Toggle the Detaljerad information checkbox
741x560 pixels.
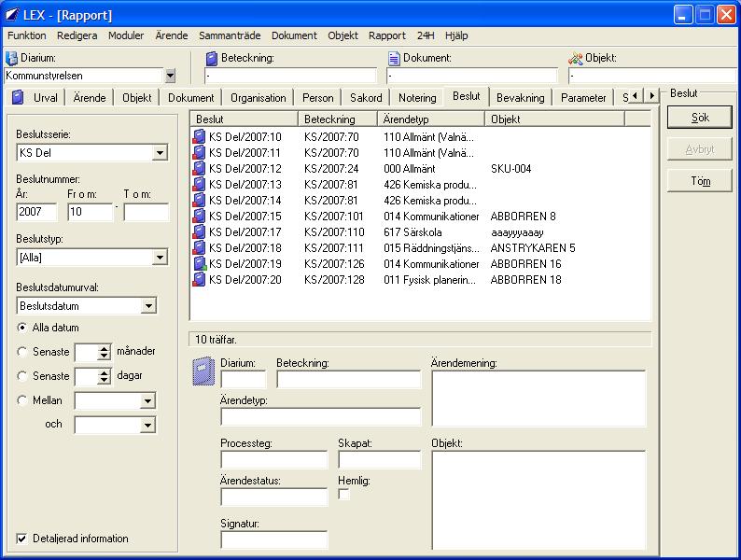(21, 539)
